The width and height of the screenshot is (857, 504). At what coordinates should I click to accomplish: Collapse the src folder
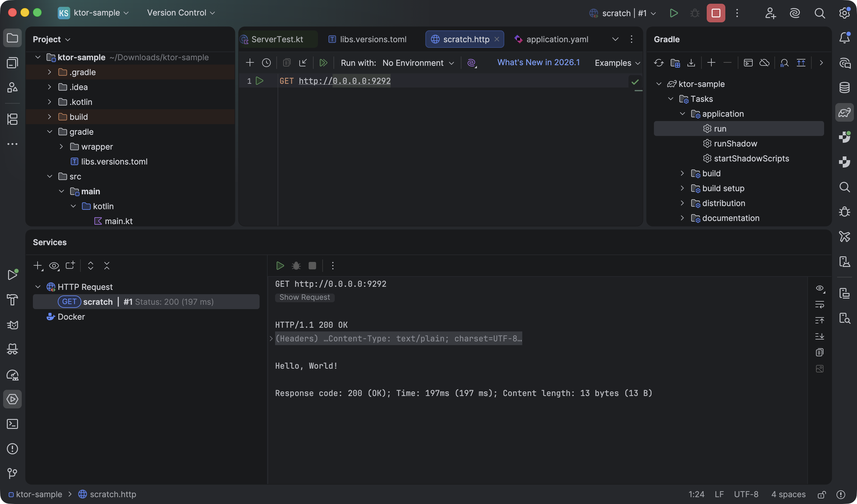point(50,176)
